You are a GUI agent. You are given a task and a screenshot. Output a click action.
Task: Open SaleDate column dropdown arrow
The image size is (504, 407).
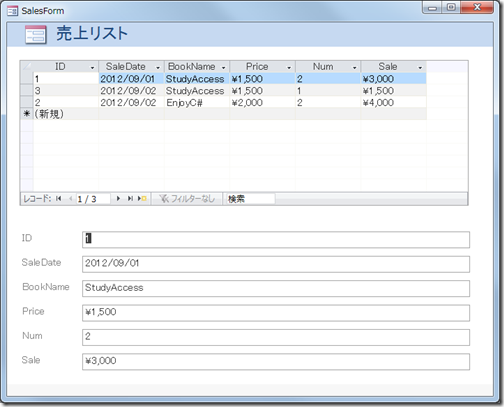click(x=158, y=68)
